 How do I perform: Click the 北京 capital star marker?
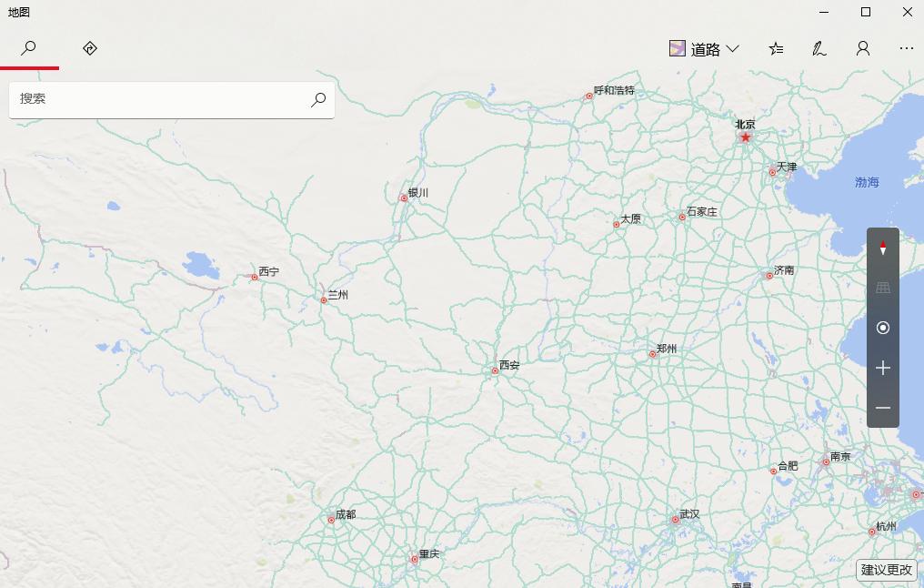point(746,137)
